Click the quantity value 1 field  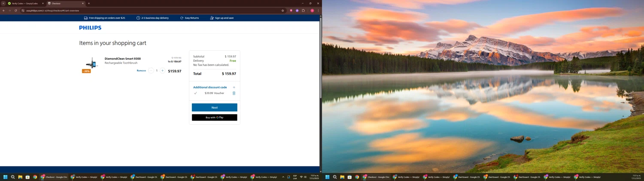157,70
